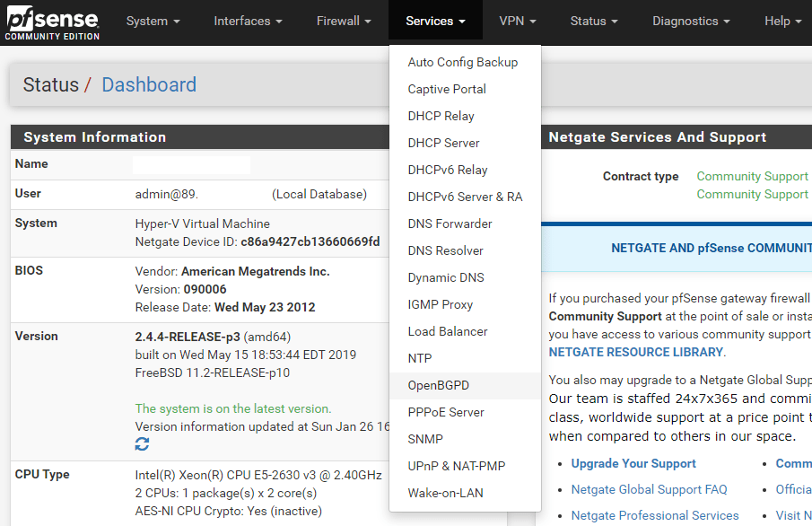812x526 pixels.
Task: Open DHCP Server settings
Action: point(465,143)
